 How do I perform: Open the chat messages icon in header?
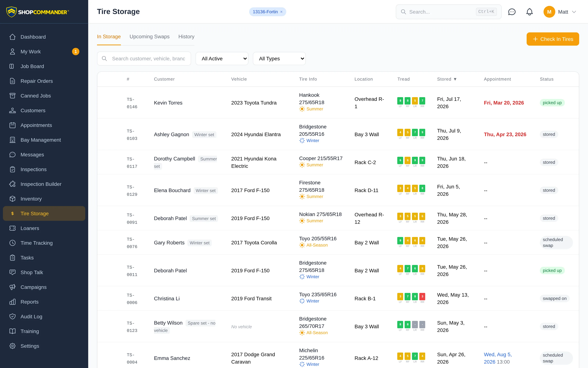pyautogui.click(x=512, y=12)
